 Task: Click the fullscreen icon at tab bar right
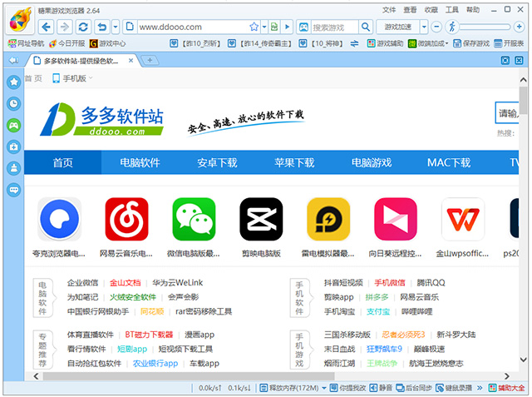point(505,61)
